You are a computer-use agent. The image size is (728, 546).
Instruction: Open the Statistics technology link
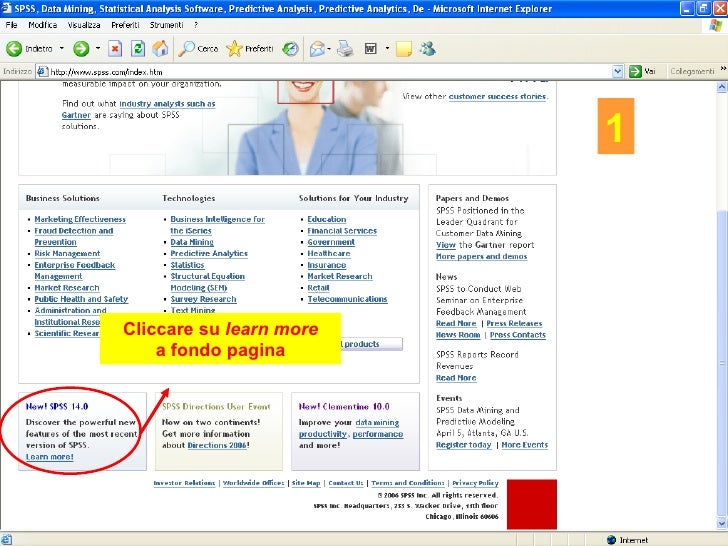pyautogui.click(x=187, y=265)
